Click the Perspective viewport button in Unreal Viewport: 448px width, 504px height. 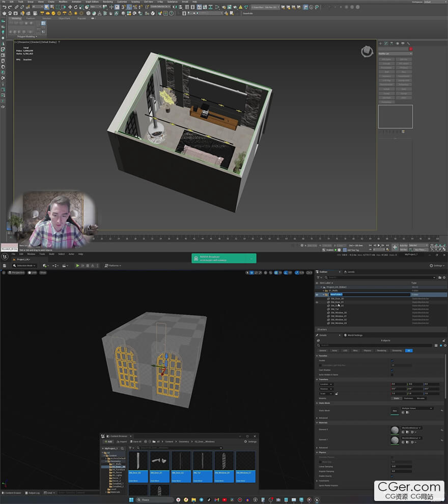[x=16, y=272]
